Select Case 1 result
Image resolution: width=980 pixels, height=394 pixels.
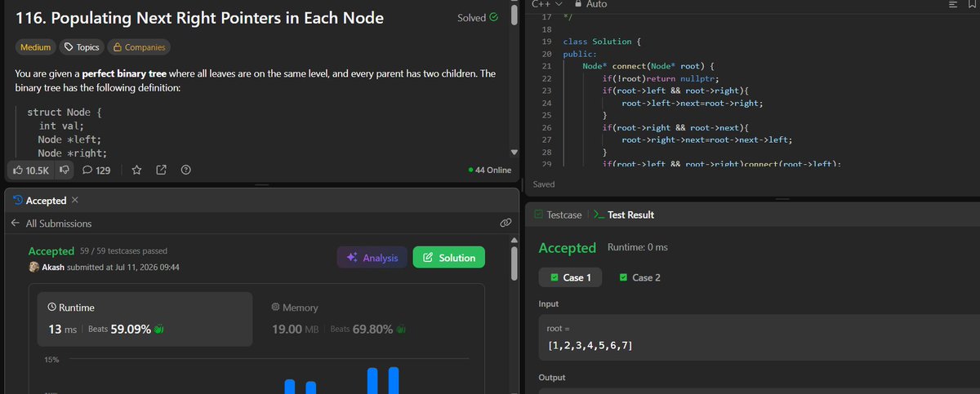click(x=570, y=277)
